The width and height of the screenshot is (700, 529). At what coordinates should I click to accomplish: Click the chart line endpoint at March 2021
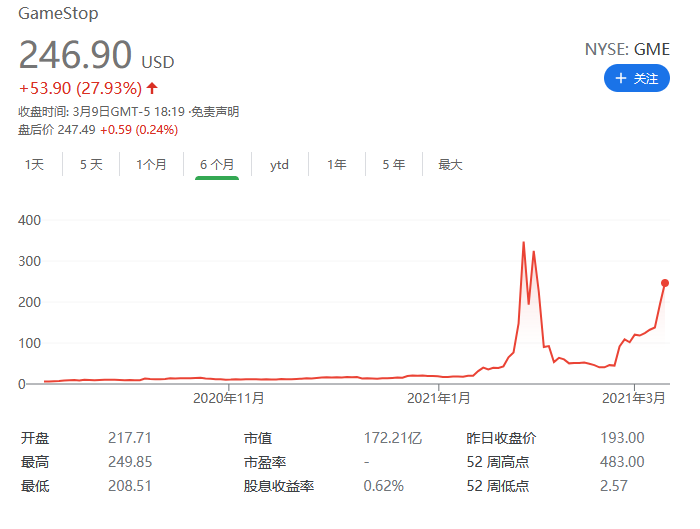(x=665, y=282)
